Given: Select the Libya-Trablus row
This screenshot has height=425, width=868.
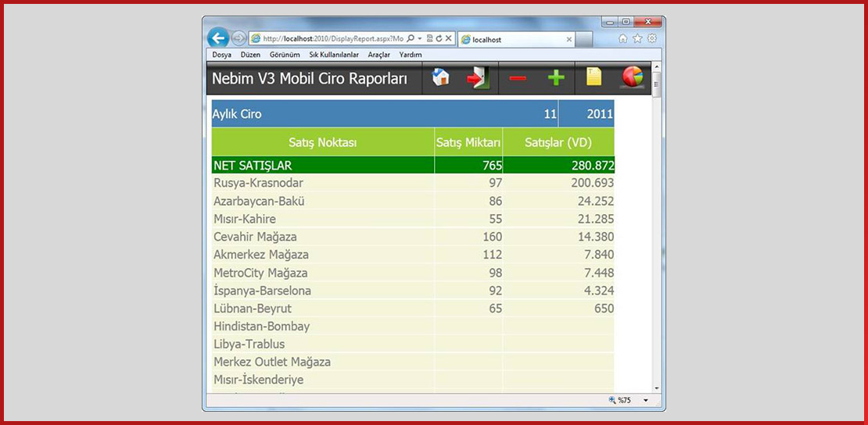Looking at the screenshot, I should point(413,344).
